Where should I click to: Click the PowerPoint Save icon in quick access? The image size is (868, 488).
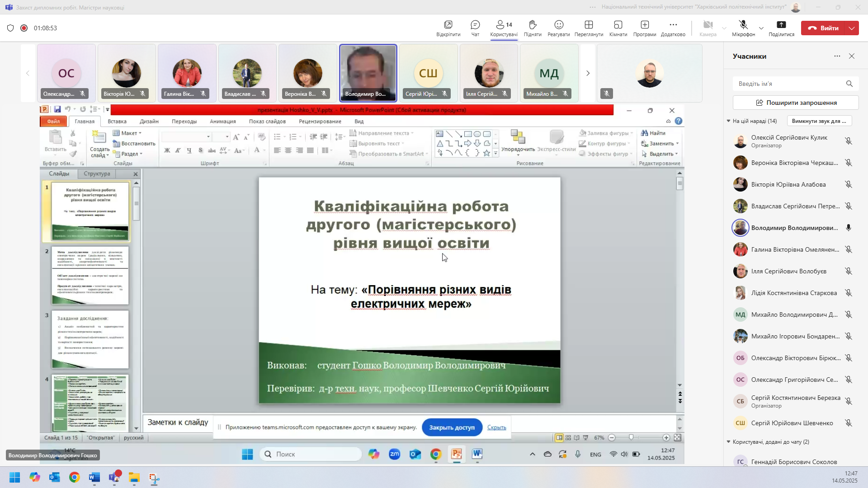coord(57,109)
